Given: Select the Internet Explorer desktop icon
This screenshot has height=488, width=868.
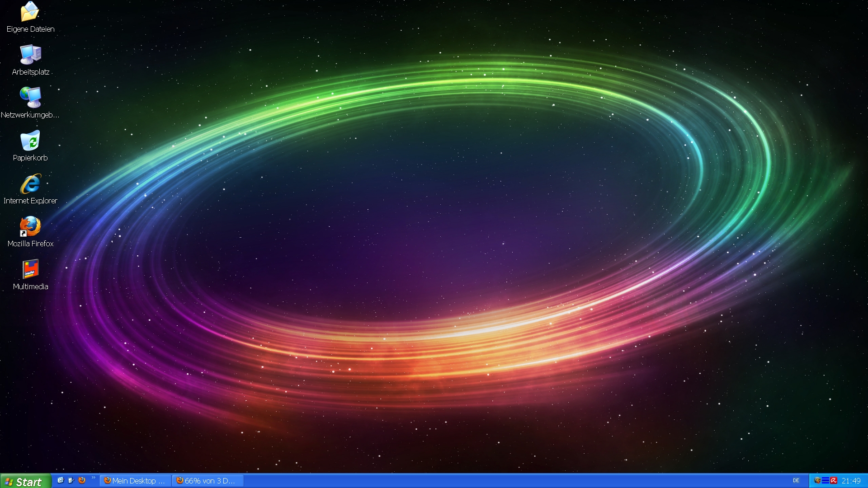Looking at the screenshot, I should click(x=30, y=184).
